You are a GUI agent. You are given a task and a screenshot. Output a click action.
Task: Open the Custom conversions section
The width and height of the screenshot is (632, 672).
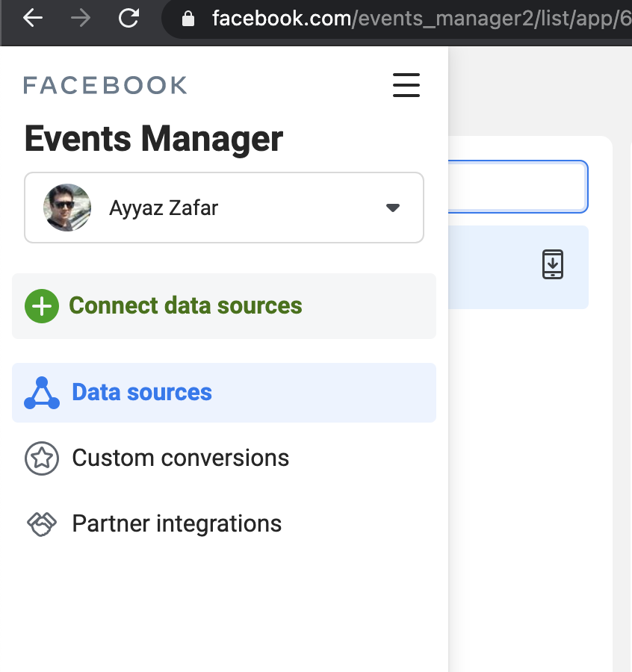[x=180, y=458]
